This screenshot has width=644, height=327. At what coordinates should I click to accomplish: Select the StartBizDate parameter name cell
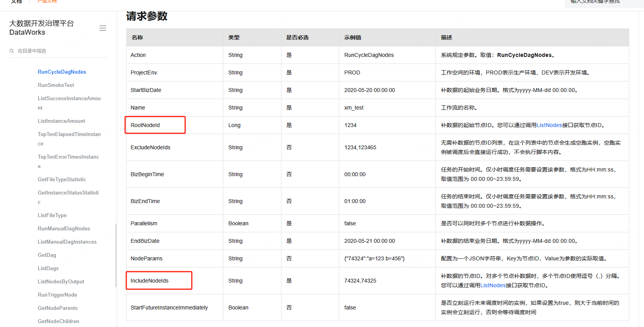pos(175,90)
